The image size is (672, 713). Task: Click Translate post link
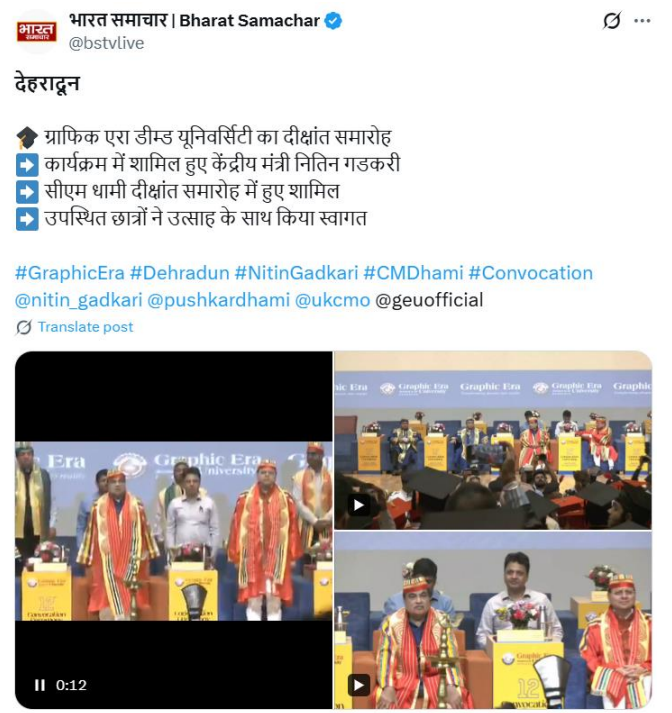[85, 327]
